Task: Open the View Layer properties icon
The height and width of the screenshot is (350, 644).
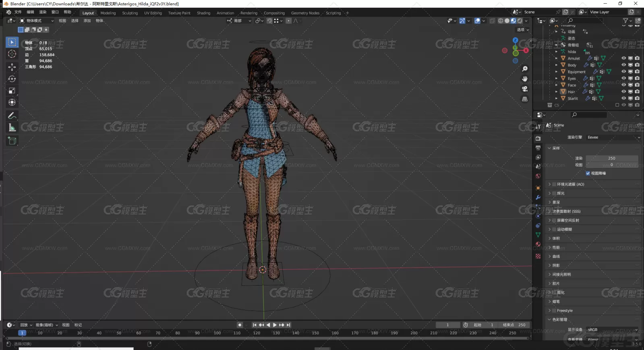Action: [538, 157]
